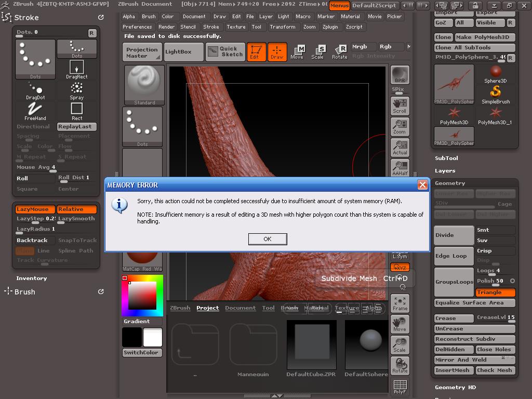This screenshot has height=399, width=532.
Task: Toggle the Suv smooth UV option
Action: pos(495,240)
